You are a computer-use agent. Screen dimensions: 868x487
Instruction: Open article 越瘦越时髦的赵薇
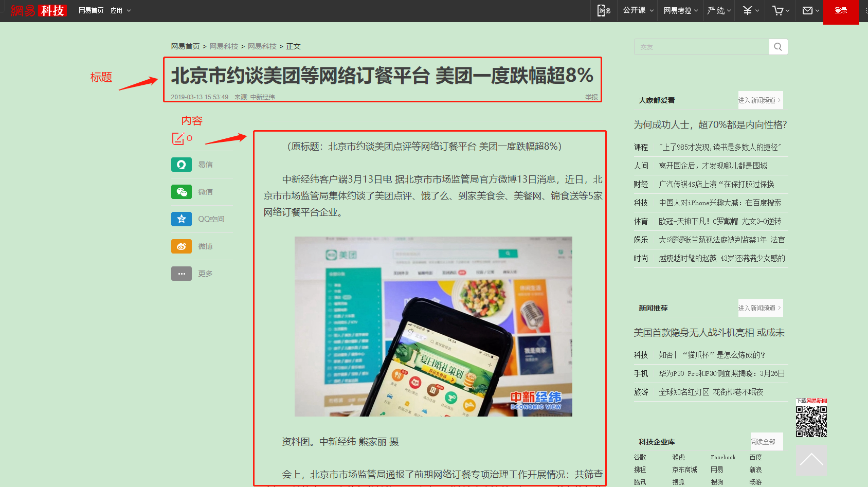(722, 258)
